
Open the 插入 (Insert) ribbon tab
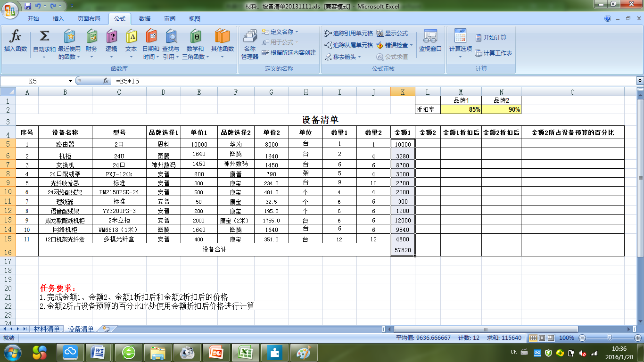point(58,19)
